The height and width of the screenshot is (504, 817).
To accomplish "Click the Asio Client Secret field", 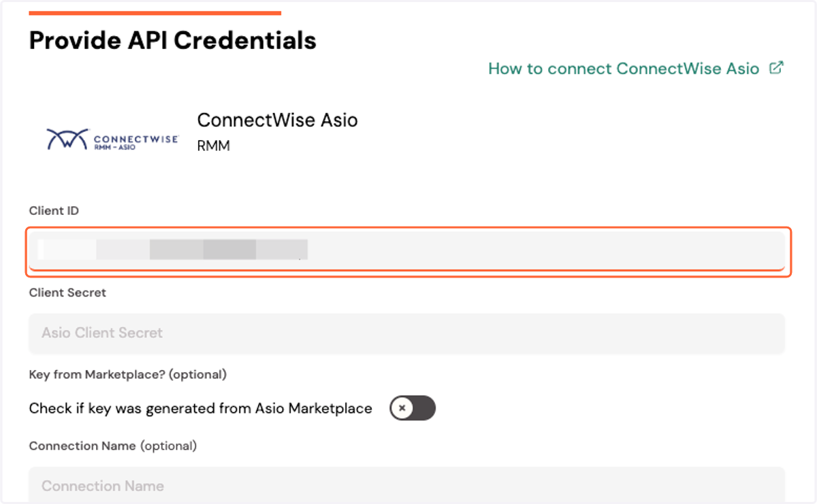I will pyautogui.click(x=406, y=333).
